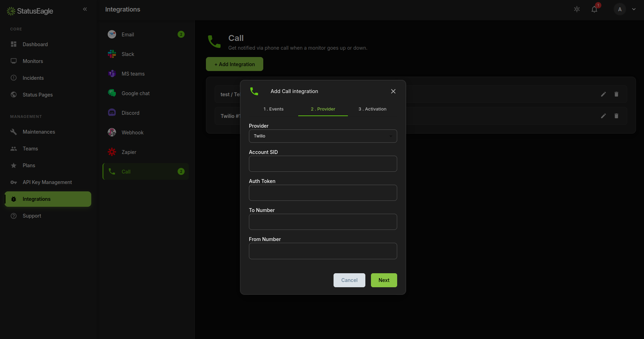
Task: Click the Monitors screen icon
Action: click(x=14, y=61)
